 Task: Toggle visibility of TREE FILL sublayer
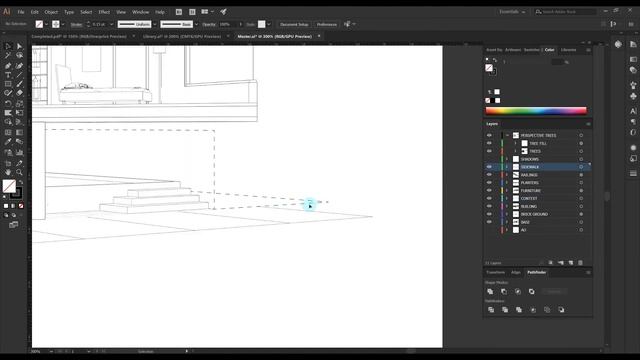[489, 143]
